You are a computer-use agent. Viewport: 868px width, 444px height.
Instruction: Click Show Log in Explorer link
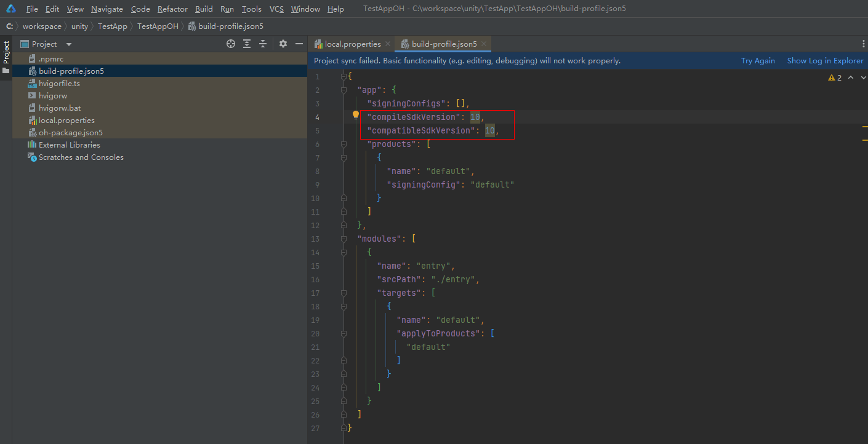pyautogui.click(x=826, y=60)
